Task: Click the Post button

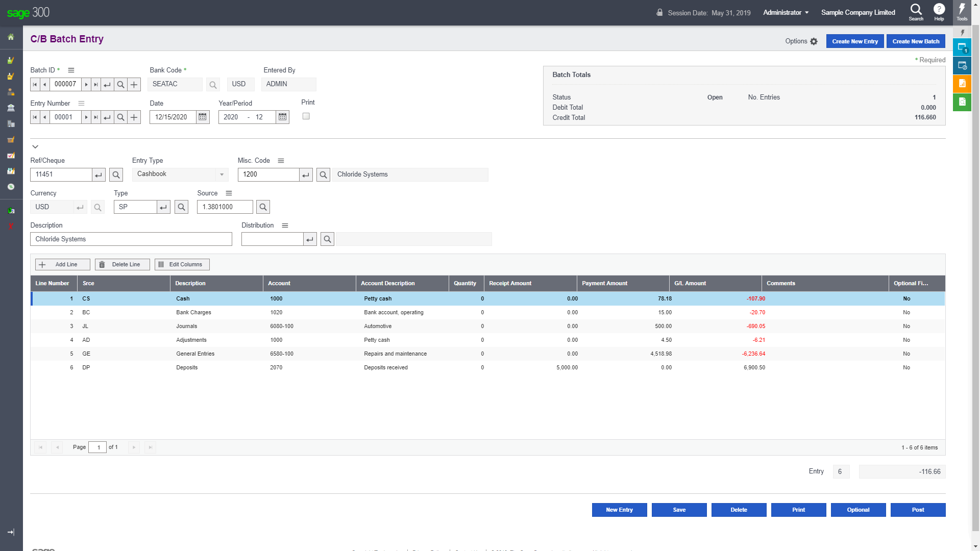Action: click(x=917, y=510)
